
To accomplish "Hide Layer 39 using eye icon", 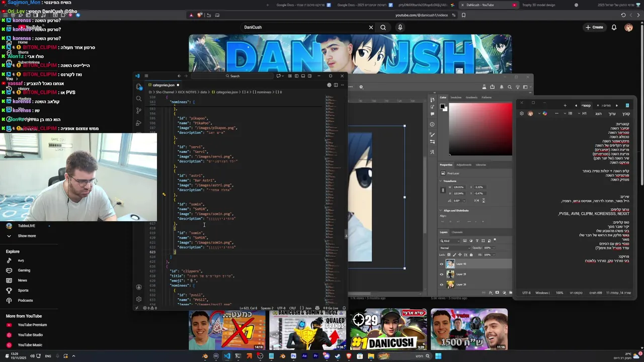I will 442,274.
